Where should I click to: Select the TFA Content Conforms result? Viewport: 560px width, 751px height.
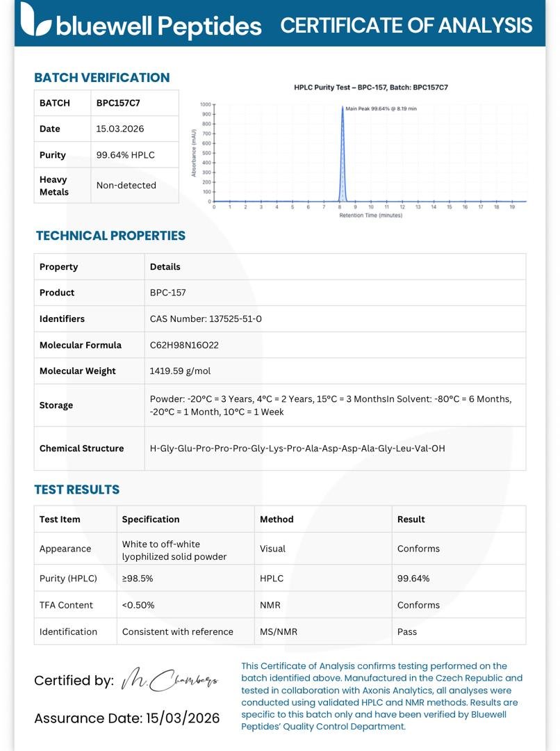pyautogui.click(x=418, y=606)
